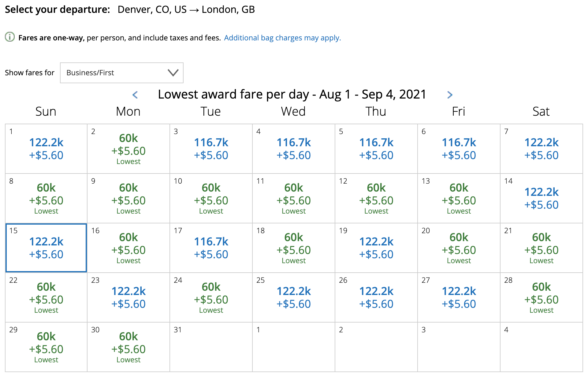This screenshot has height=377, width=588.
Task: Pick August 14 fare of 122.2k
Action: pos(541,198)
